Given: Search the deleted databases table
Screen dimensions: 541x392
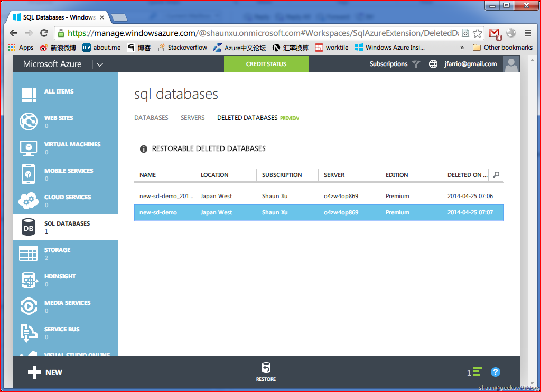Looking at the screenshot, I should coord(496,175).
